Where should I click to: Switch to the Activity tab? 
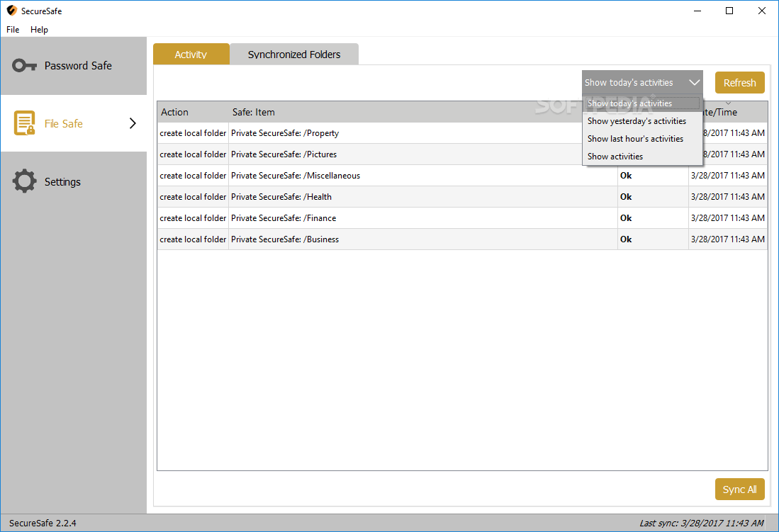[191, 54]
